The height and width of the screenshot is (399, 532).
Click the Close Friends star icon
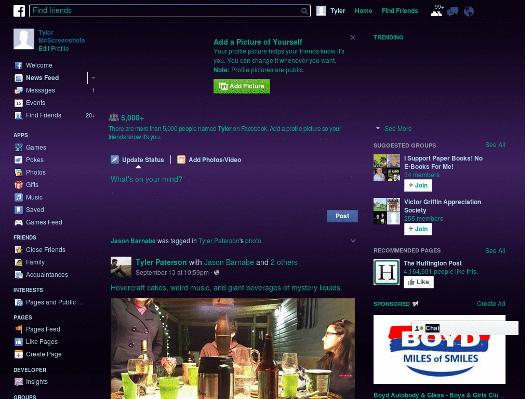point(19,250)
